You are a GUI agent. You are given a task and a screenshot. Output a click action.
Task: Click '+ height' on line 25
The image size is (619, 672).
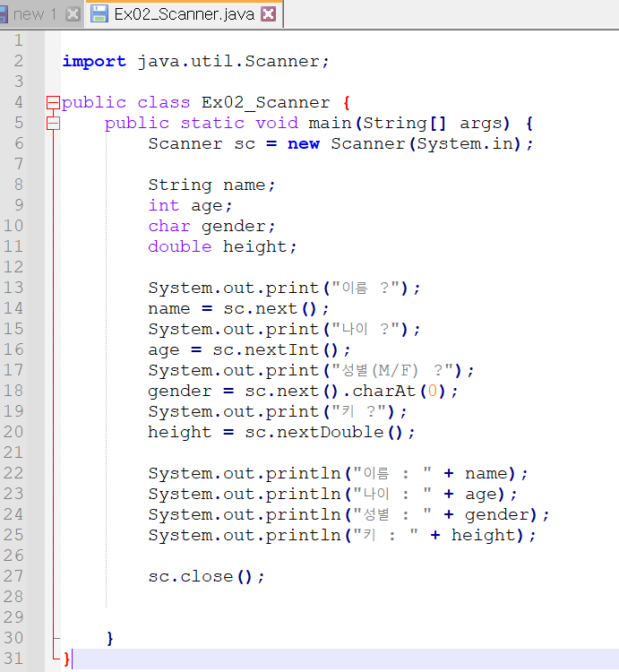click(x=473, y=535)
